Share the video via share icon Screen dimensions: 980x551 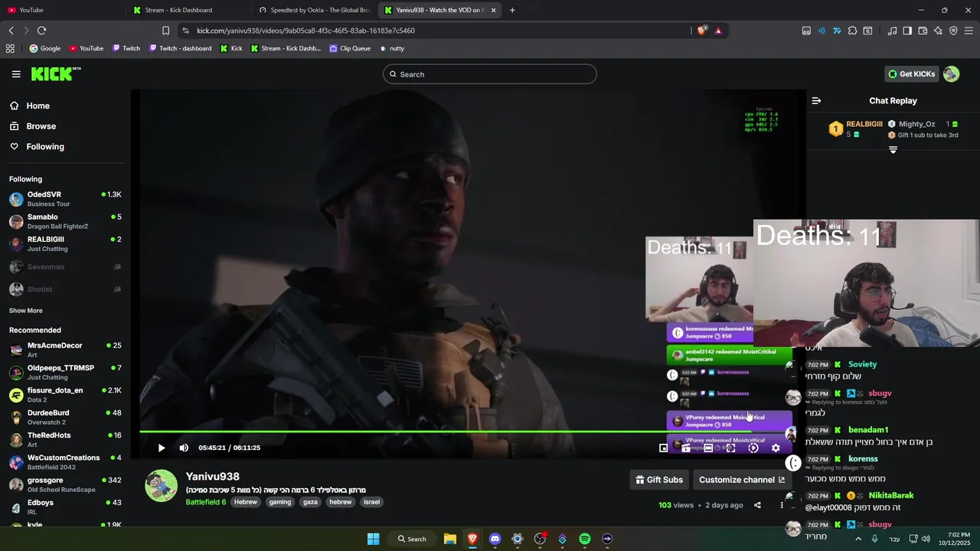(757, 505)
